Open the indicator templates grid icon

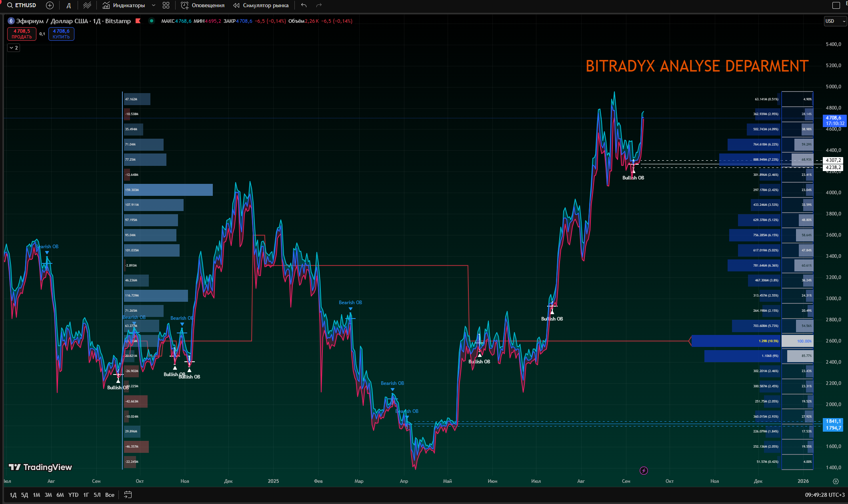pyautogui.click(x=166, y=5)
